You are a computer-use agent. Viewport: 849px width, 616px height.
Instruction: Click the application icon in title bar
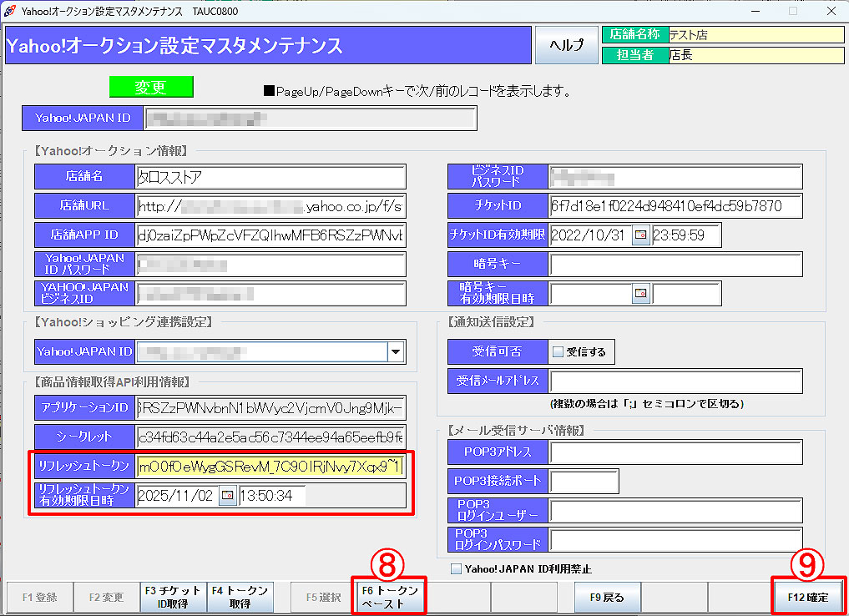9,11
